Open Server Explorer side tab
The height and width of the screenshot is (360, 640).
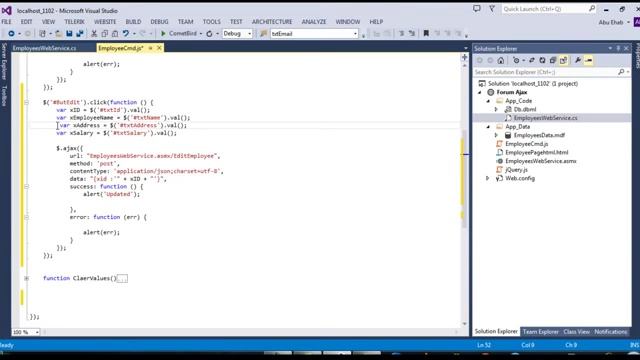(4, 62)
